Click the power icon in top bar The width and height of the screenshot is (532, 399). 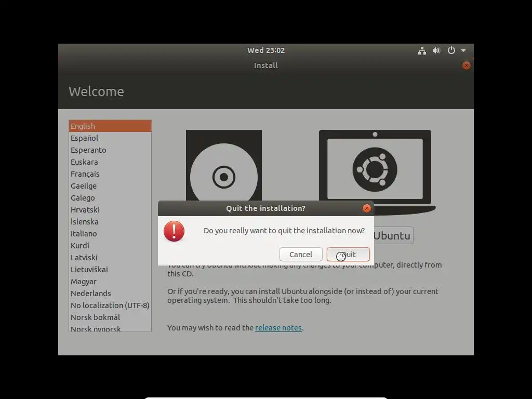click(451, 50)
